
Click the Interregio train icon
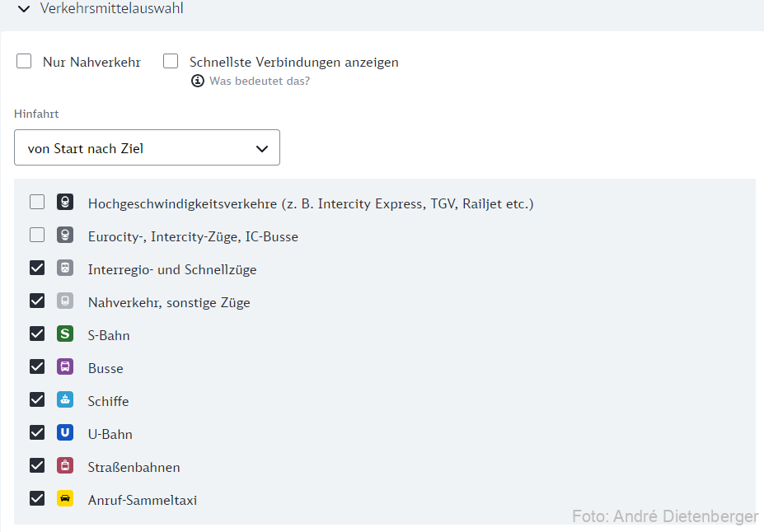pos(65,268)
